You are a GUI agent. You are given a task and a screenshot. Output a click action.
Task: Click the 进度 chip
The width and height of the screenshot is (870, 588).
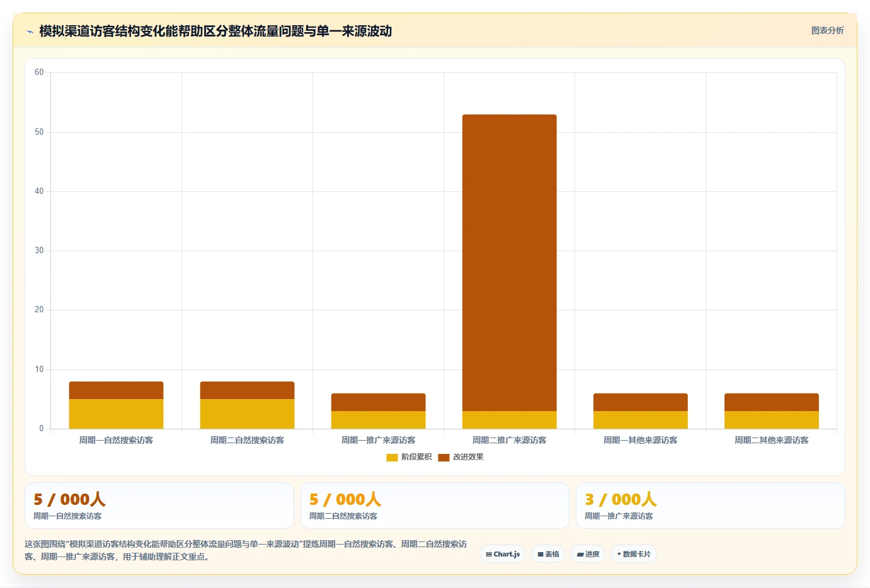pos(588,554)
